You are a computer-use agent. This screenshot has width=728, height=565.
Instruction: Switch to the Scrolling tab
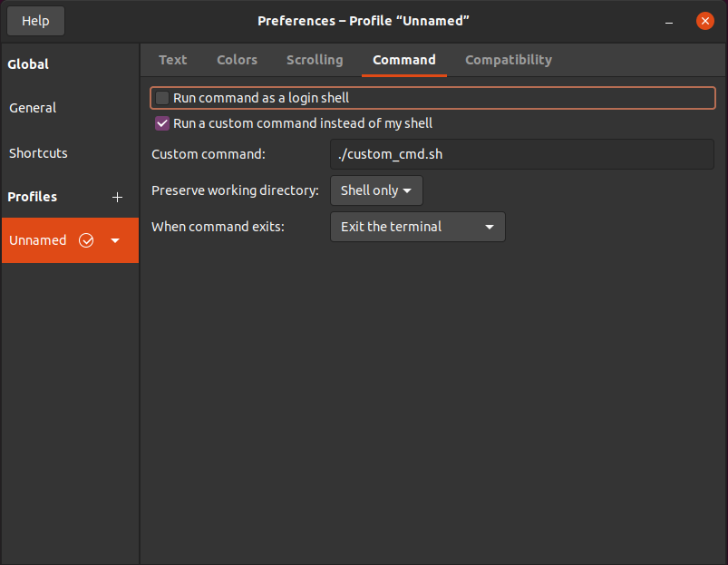tap(315, 60)
